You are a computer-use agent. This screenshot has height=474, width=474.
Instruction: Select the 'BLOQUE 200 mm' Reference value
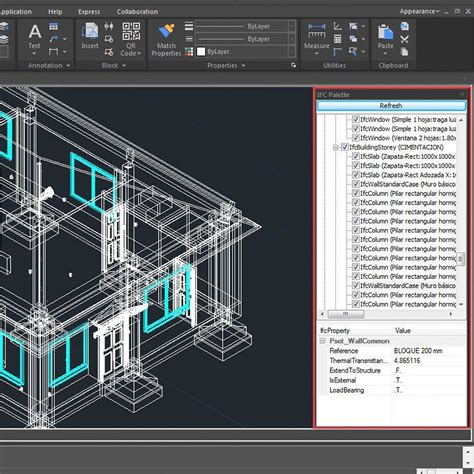pos(418,351)
